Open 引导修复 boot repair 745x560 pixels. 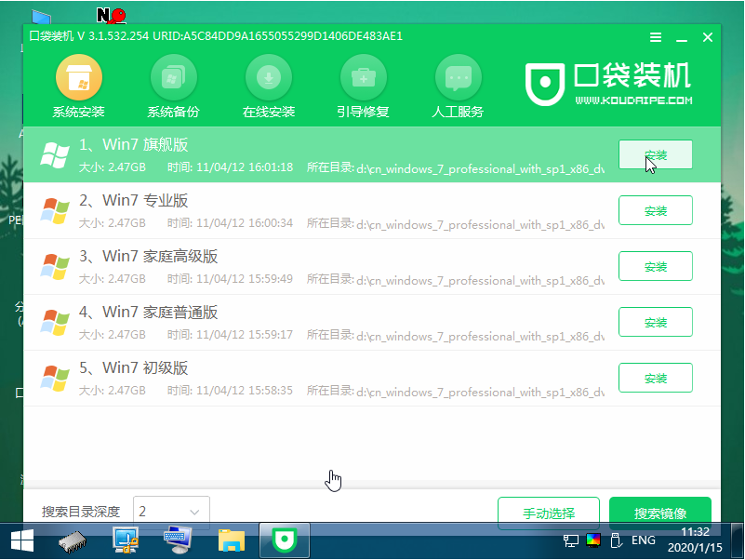[x=363, y=78]
